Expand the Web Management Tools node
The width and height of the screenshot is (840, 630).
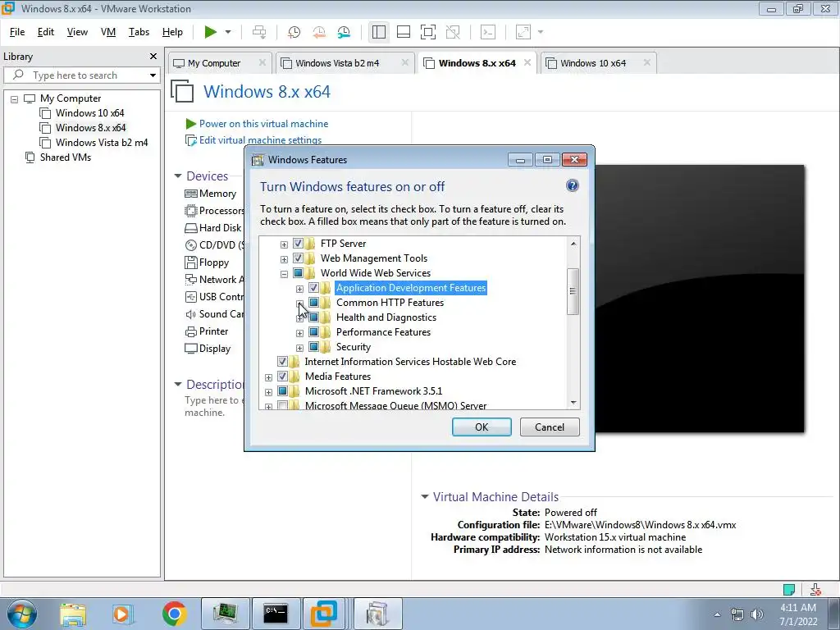(x=284, y=260)
